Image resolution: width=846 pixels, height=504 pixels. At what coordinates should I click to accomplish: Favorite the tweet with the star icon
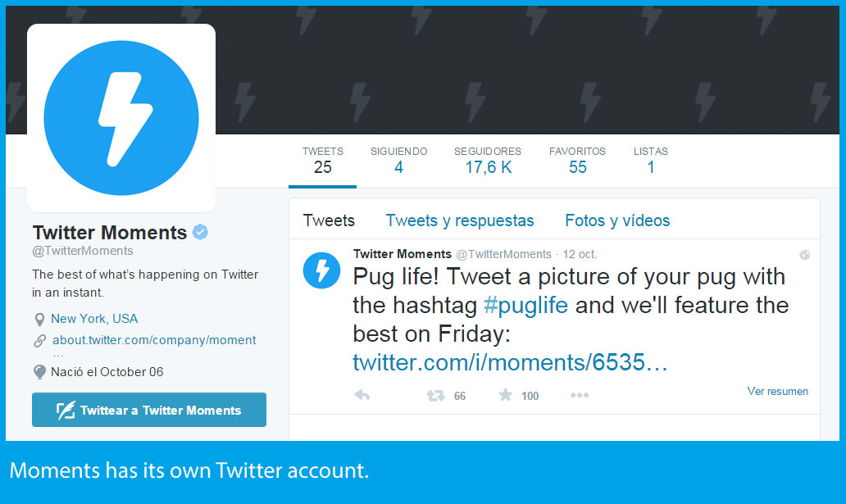pos(506,395)
